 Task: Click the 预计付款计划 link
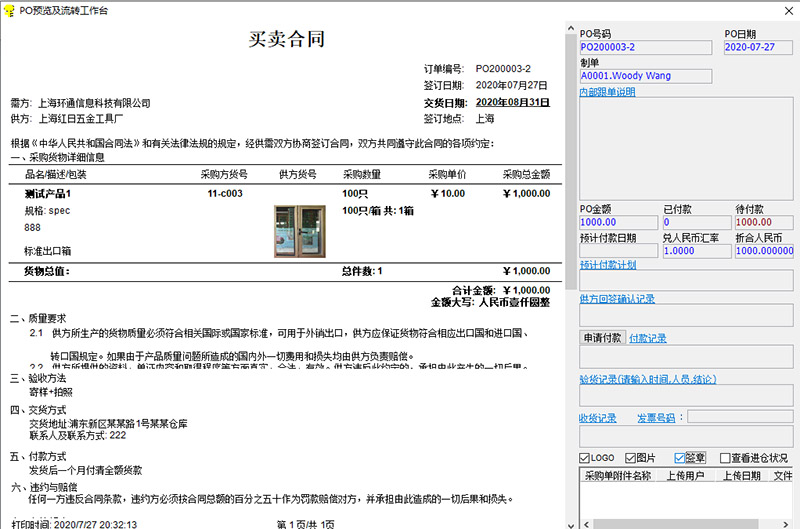[x=607, y=265]
